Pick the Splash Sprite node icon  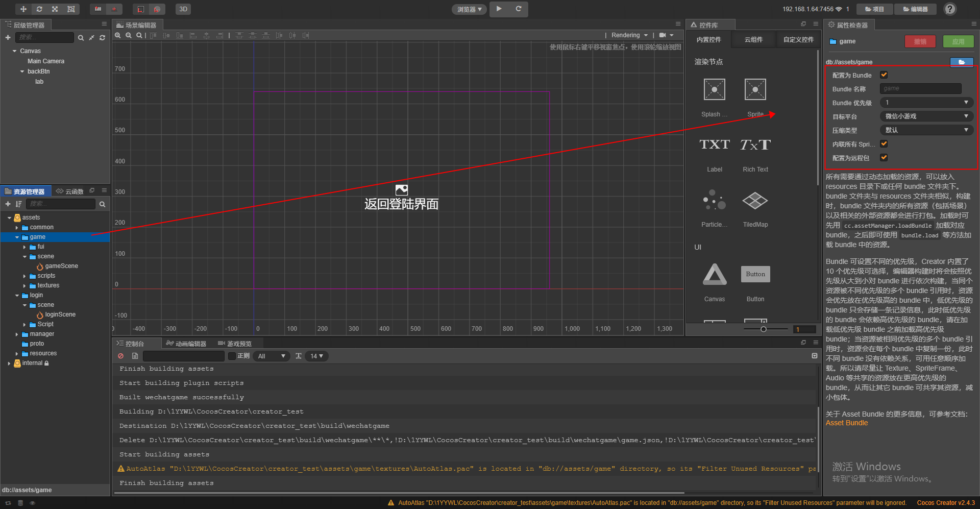(x=715, y=89)
